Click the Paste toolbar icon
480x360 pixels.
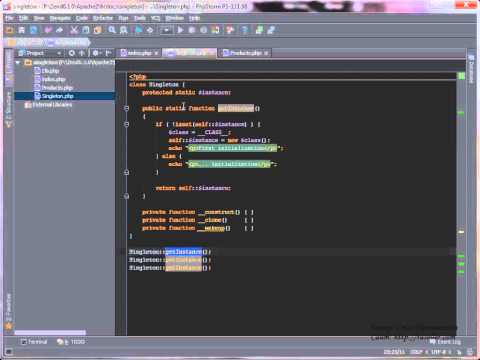tap(98, 30)
